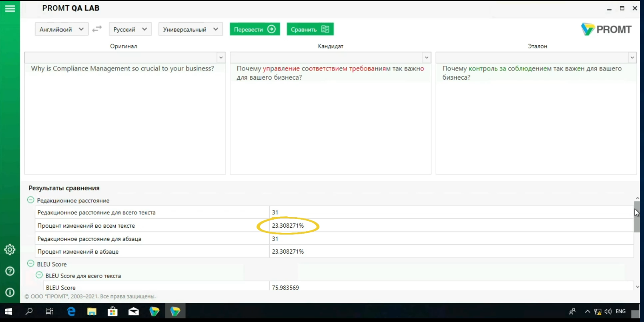Screen dimensions: 644x322
Task: Collapse BLEU Score для всего текста node
Action: [39, 275]
